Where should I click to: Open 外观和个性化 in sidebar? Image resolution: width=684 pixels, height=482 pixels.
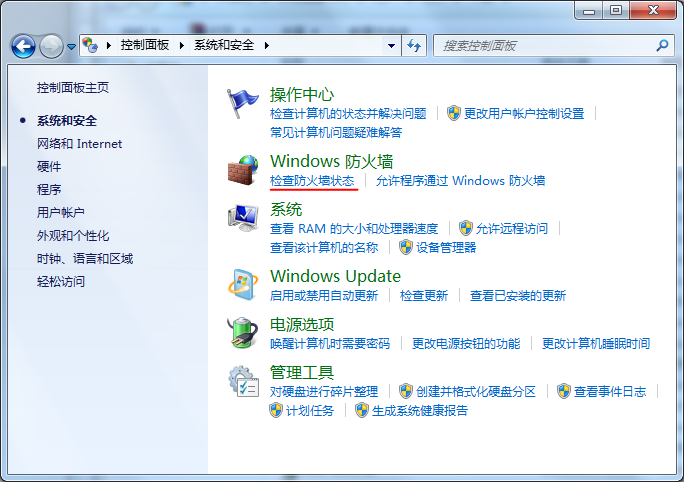click(73, 236)
